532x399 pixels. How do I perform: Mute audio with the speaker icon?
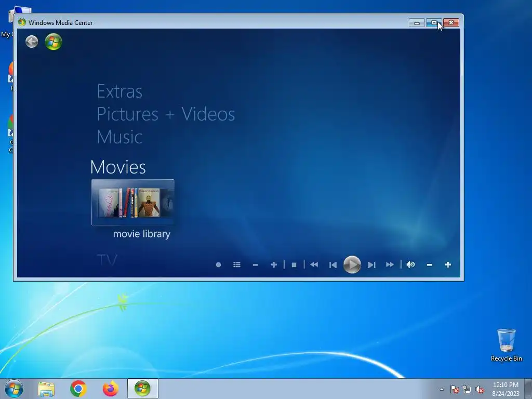410,264
